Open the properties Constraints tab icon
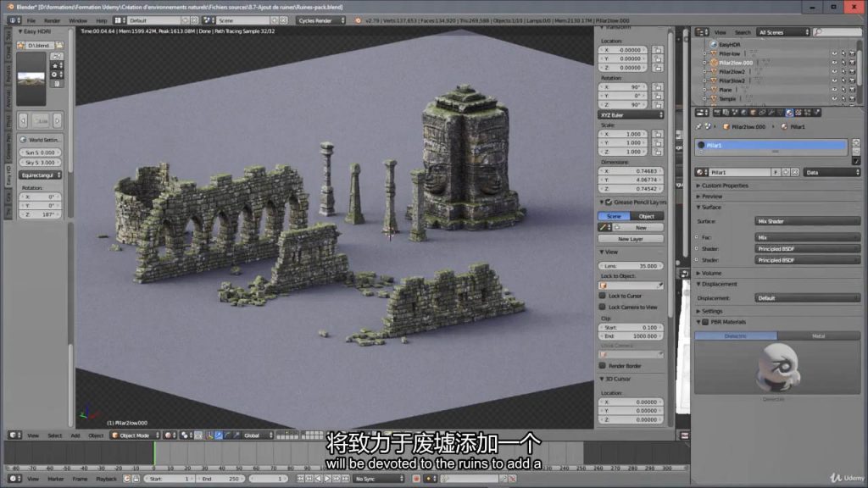868x488 pixels. click(x=762, y=113)
